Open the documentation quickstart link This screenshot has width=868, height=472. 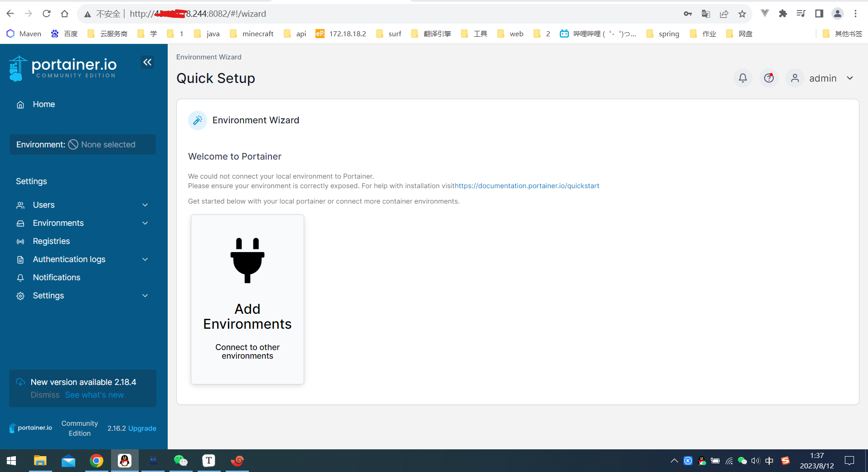pos(527,186)
